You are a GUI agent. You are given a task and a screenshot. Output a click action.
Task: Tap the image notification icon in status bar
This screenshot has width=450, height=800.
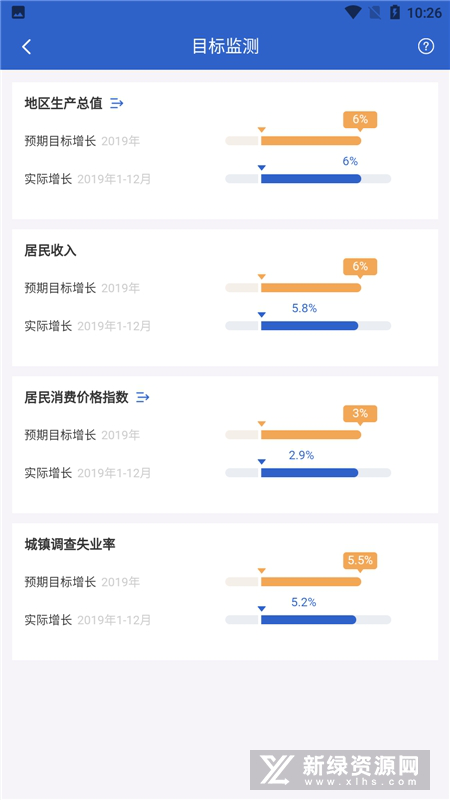(x=18, y=13)
